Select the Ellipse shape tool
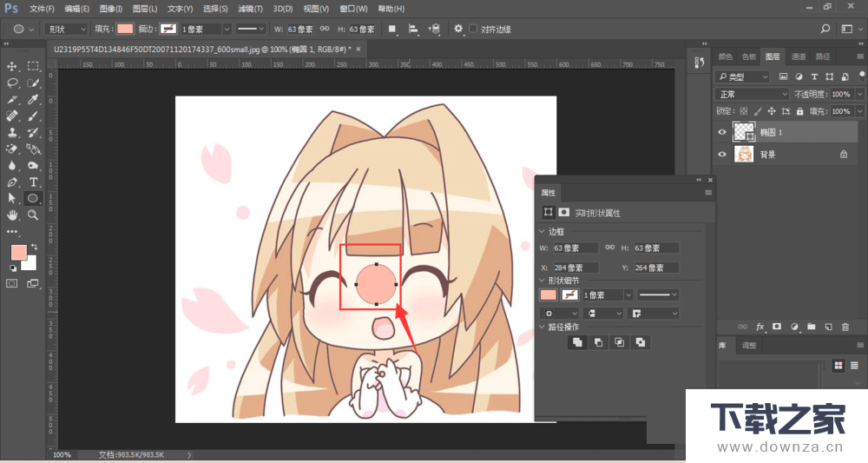Screen dimensions: 868x463 point(33,198)
